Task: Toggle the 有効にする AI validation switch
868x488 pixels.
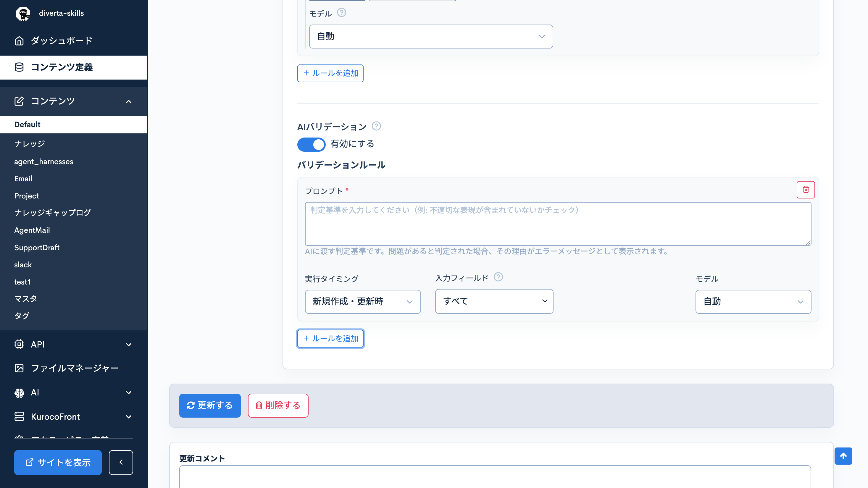Action: pos(311,144)
